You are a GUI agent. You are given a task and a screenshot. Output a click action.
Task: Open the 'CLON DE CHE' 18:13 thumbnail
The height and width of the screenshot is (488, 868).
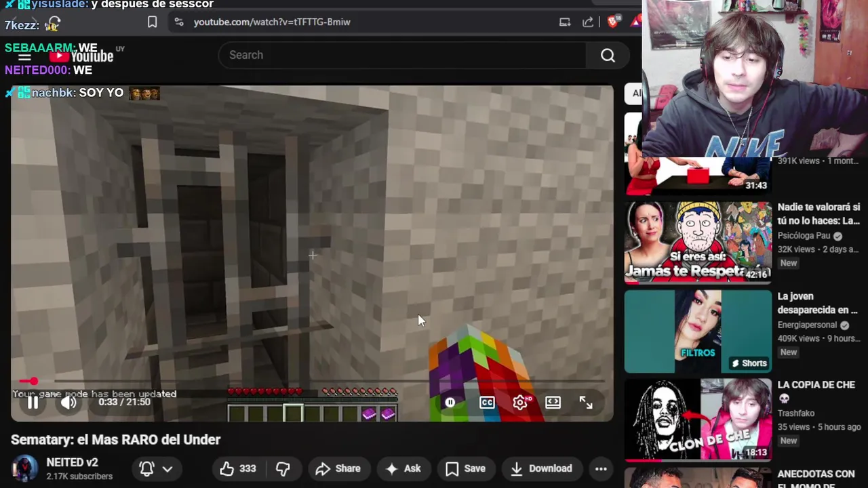[x=698, y=420]
